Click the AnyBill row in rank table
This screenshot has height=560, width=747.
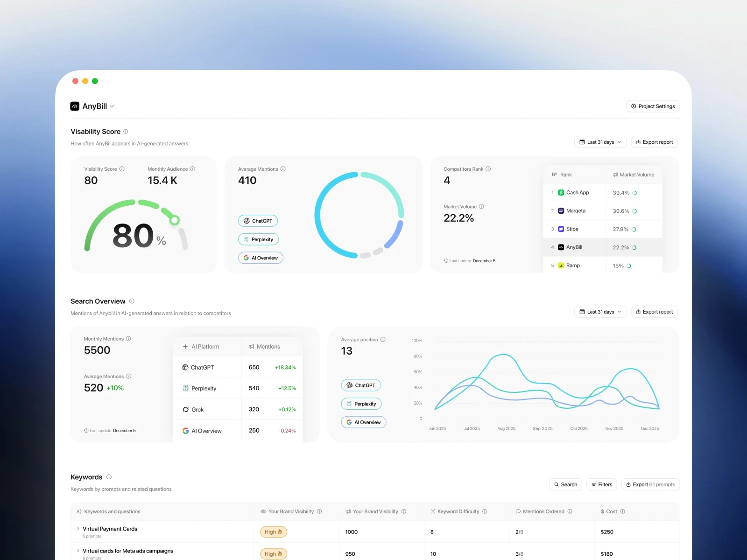603,247
